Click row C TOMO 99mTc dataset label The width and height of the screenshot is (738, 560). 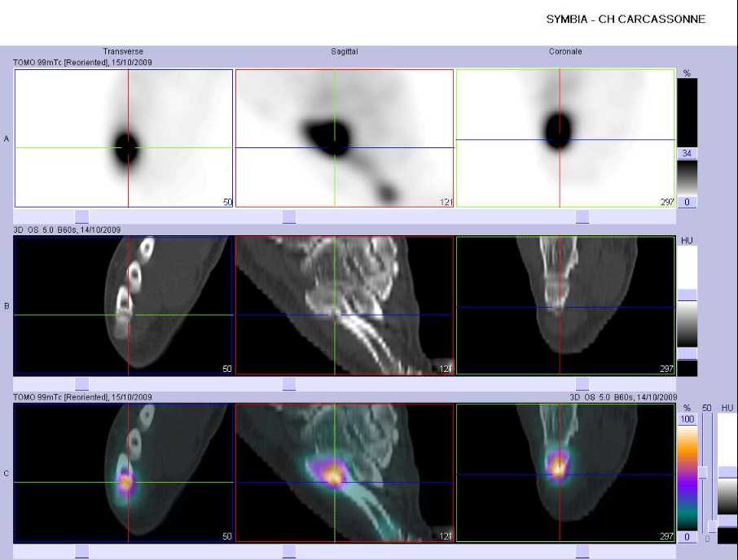tap(82, 397)
